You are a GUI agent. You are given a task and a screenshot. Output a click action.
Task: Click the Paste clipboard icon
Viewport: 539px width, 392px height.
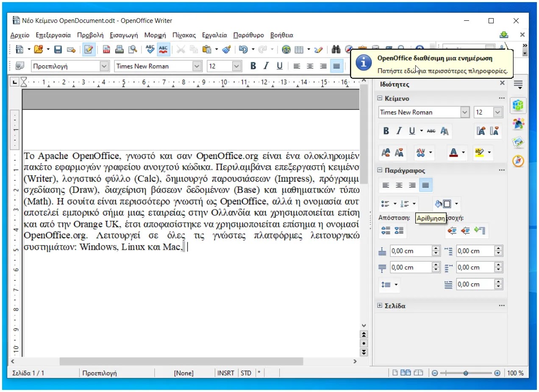[x=207, y=50]
